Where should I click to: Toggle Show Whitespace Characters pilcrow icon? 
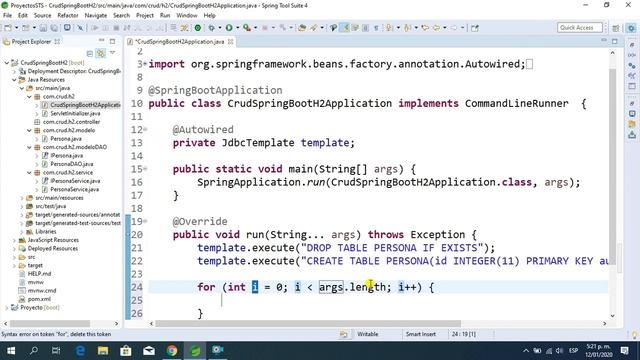tap(376, 28)
